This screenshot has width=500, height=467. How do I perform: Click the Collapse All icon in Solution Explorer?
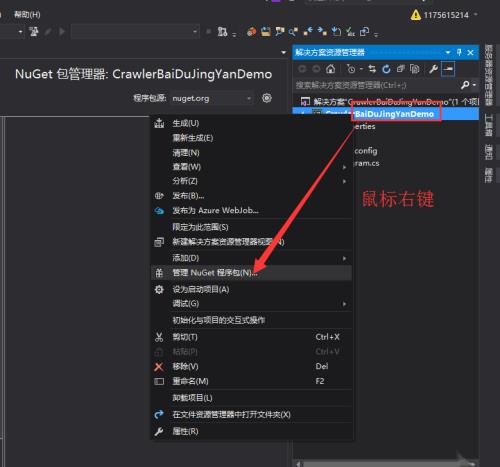tap(400, 69)
